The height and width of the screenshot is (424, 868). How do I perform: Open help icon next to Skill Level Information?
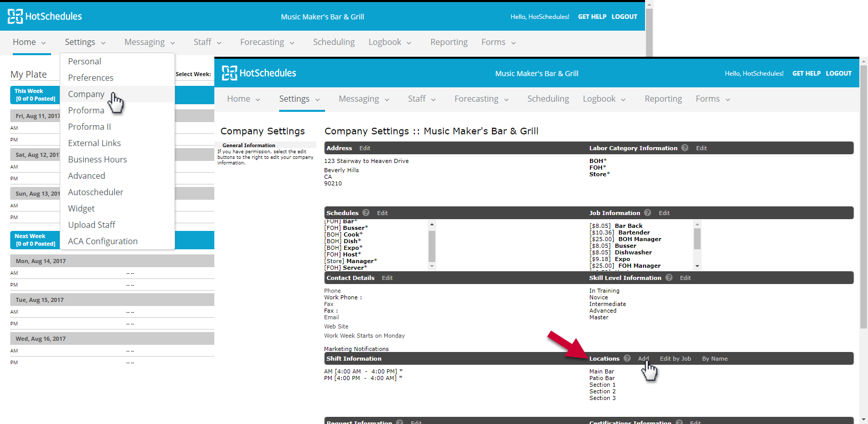[669, 277]
